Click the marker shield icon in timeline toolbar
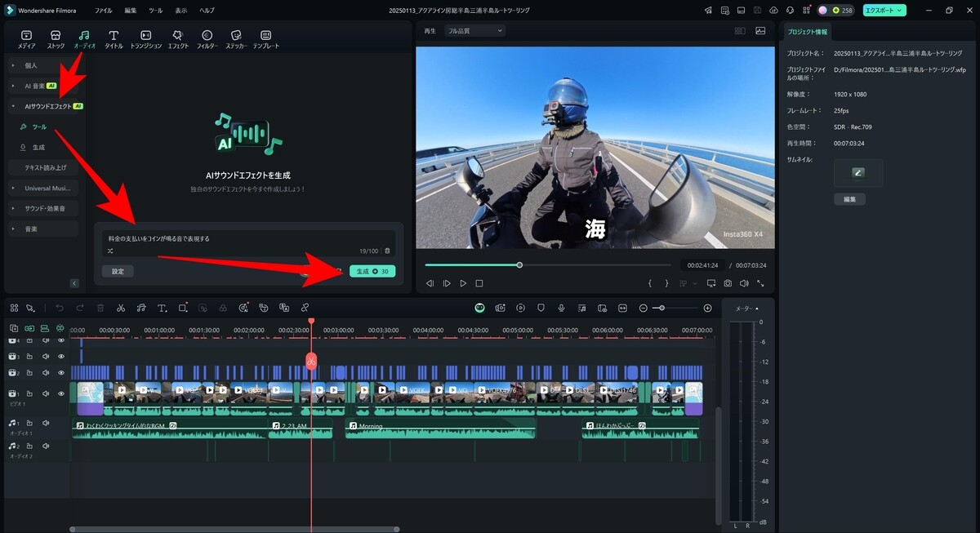The height and width of the screenshot is (533, 980). click(541, 308)
